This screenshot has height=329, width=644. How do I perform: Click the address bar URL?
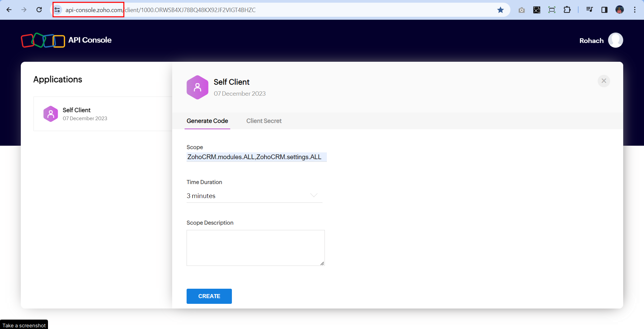click(160, 10)
